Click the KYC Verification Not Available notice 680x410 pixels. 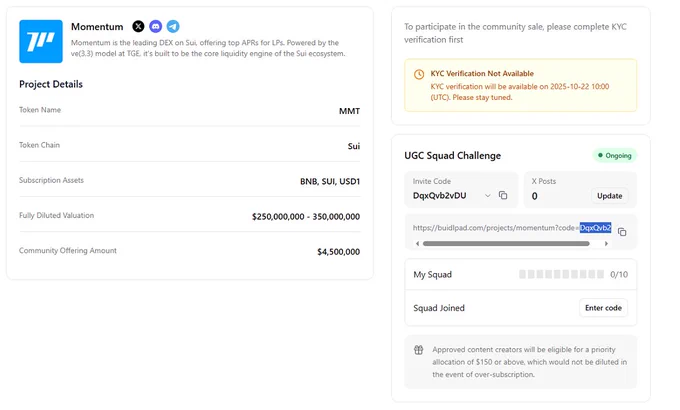point(520,85)
